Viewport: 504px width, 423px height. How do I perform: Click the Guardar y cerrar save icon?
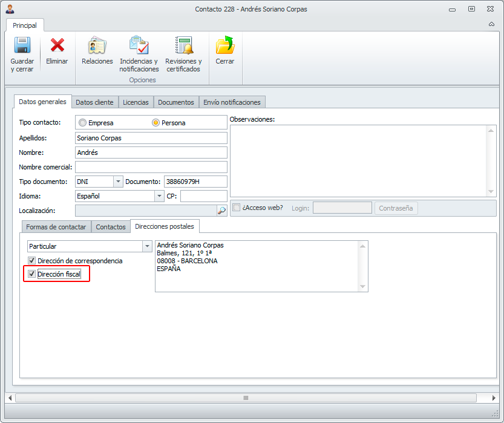pos(22,47)
